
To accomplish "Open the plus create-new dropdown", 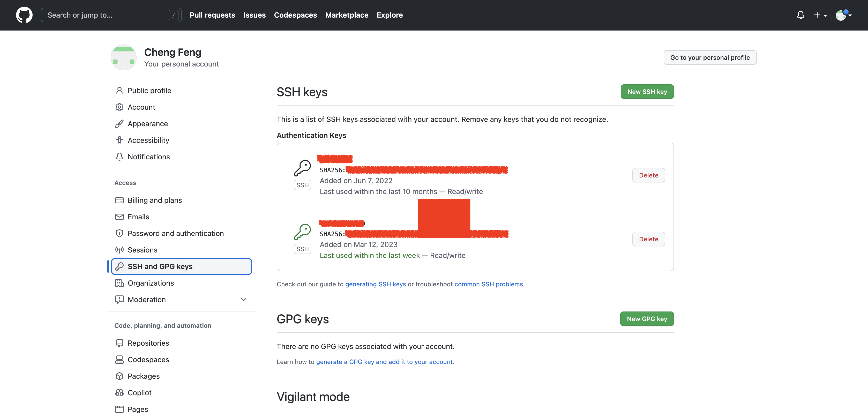I will [x=820, y=15].
